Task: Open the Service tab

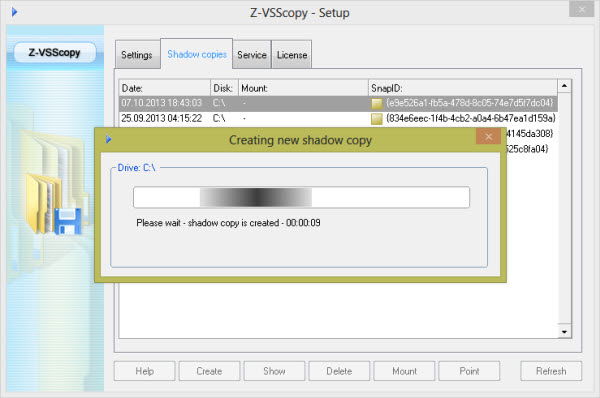Action: pyautogui.click(x=252, y=55)
